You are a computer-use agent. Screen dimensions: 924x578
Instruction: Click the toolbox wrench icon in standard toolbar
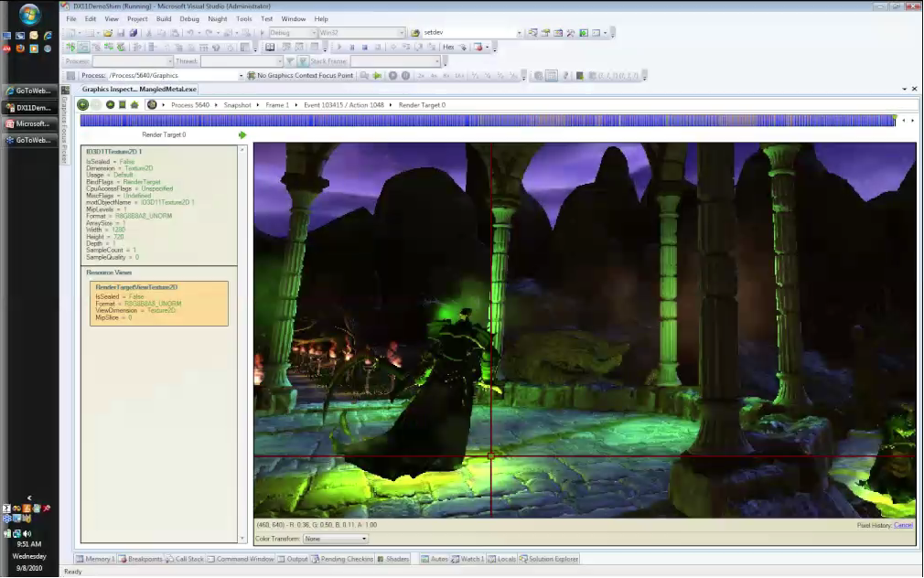(x=571, y=33)
